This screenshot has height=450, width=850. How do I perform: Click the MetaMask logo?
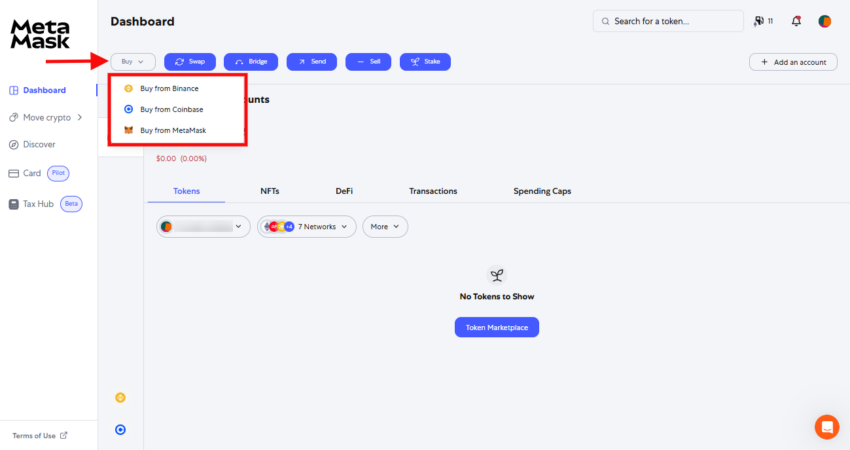(x=40, y=34)
